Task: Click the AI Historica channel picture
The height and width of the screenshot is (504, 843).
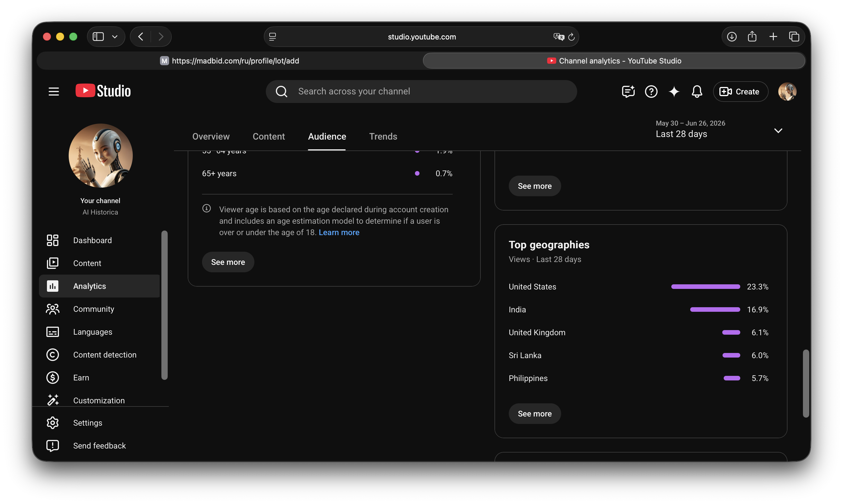Action: (100, 156)
